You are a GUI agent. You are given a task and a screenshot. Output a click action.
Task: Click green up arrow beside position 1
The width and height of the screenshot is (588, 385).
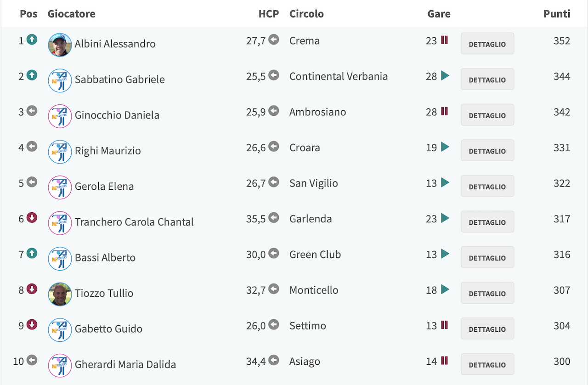[x=32, y=40]
